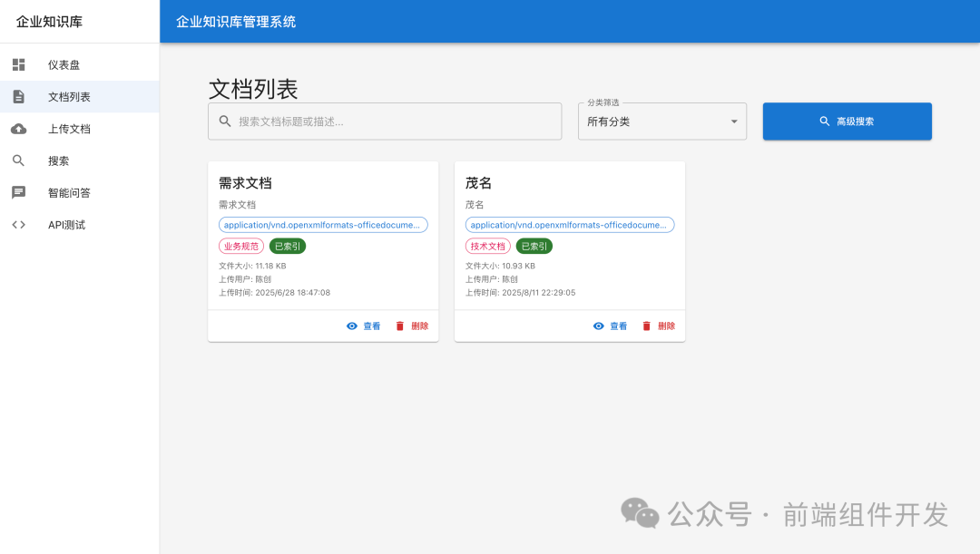Screen dimensions: 980x554
Task: Expand the 分类筛选 selection arrow
Action: pyautogui.click(x=735, y=121)
